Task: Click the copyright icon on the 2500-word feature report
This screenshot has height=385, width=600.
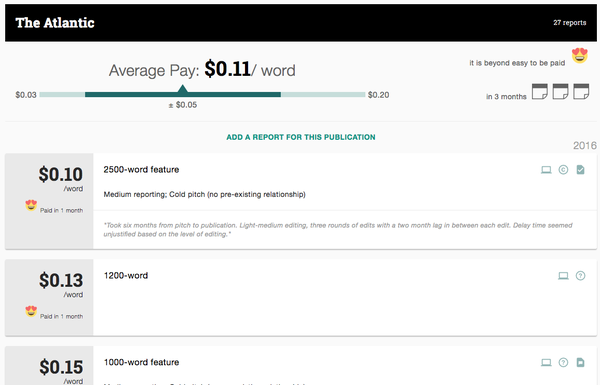Action: (x=563, y=170)
